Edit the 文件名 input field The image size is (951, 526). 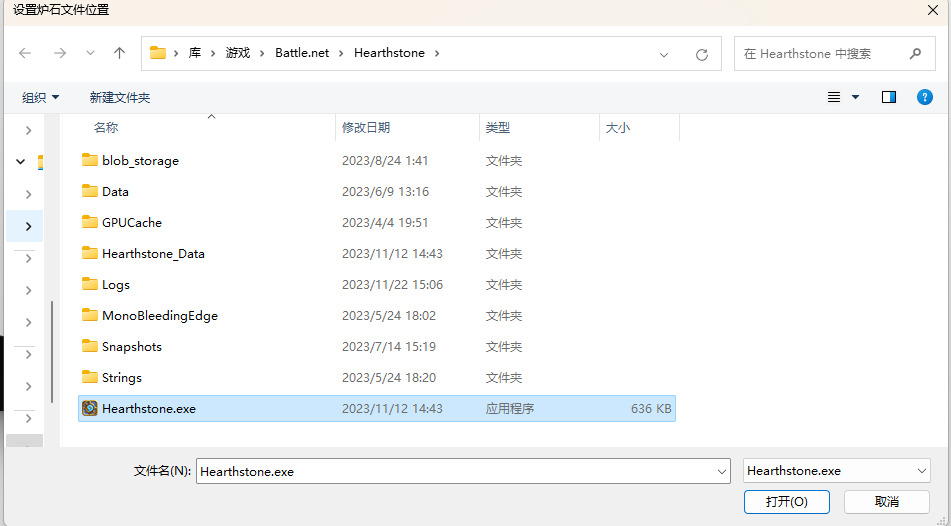(x=463, y=471)
